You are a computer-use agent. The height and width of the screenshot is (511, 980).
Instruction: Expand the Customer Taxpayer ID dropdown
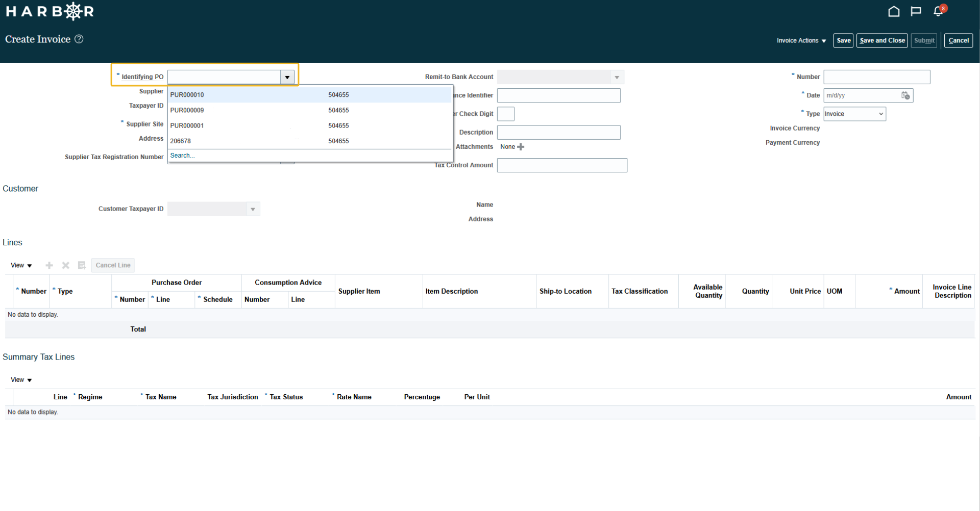click(253, 209)
